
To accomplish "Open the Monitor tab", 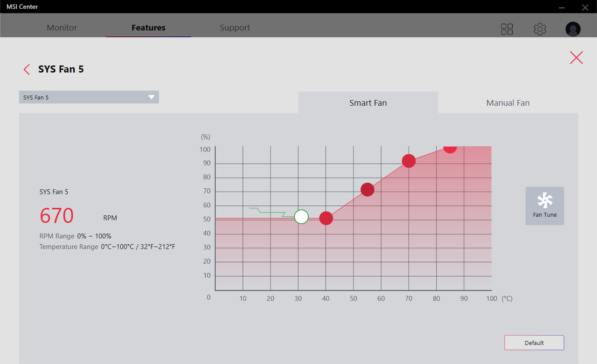I will tap(62, 27).
